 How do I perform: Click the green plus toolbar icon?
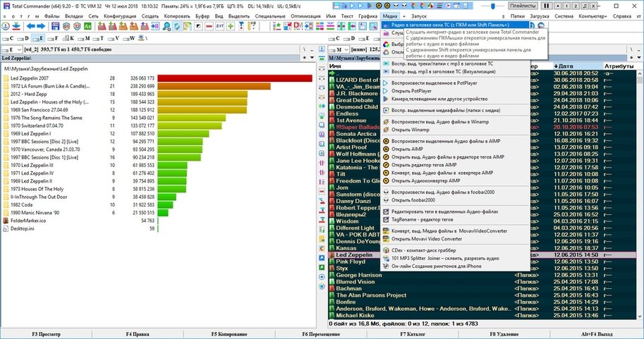click(x=231, y=26)
